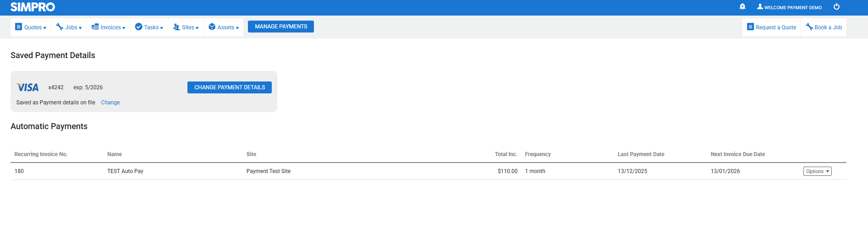The height and width of the screenshot is (228, 868).
Task: Click the Request a Quote link
Action: pyautogui.click(x=775, y=27)
